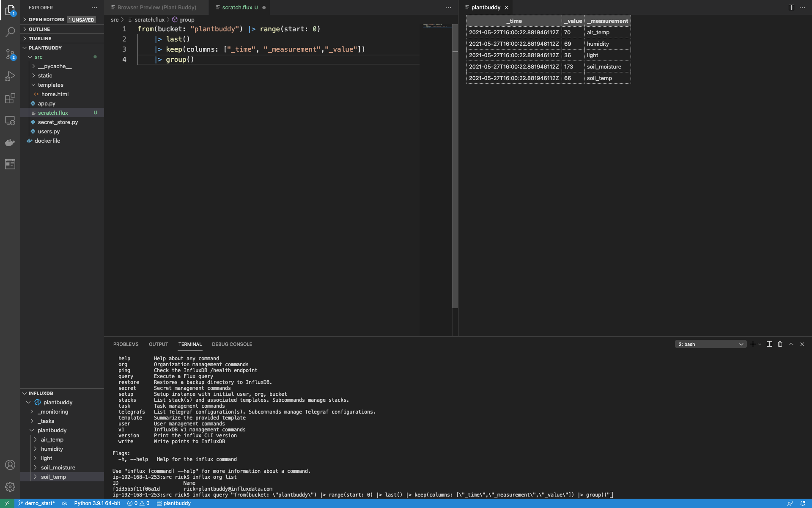Maximize the terminal panel size
Image resolution: width=812 pixels, height=508 pixels.
(791, 344)
